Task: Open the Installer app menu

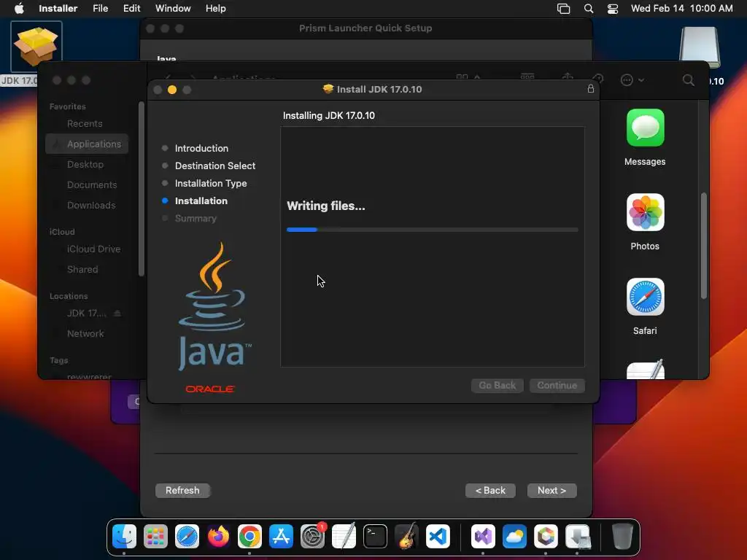Action: 58,9
